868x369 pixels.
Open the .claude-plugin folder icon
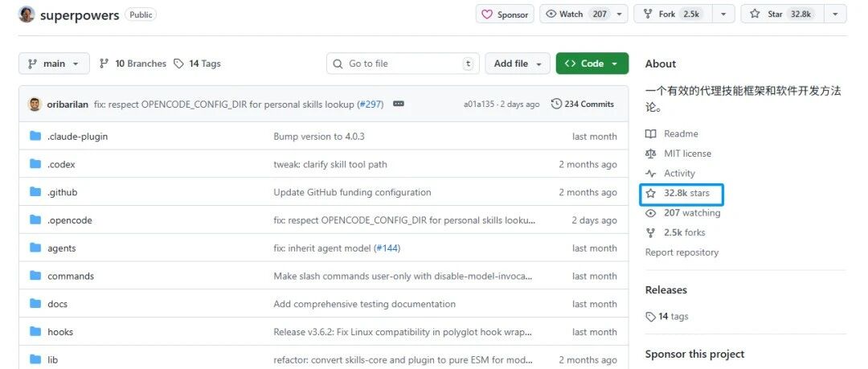[x=35, y=137]
